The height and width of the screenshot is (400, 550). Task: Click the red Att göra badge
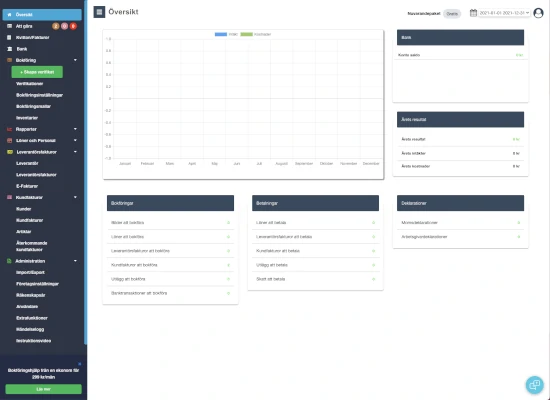(73, 26)
